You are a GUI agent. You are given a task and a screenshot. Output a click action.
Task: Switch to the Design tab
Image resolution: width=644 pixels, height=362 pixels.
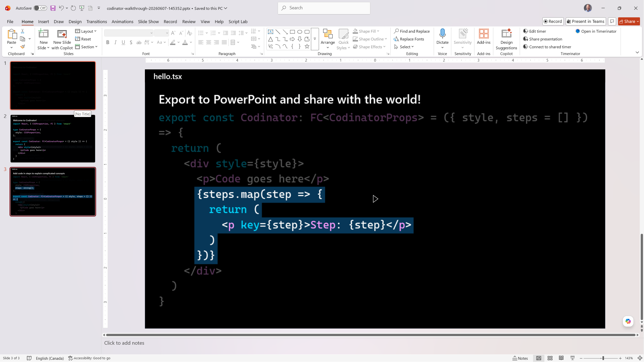(x=75, y=21)
